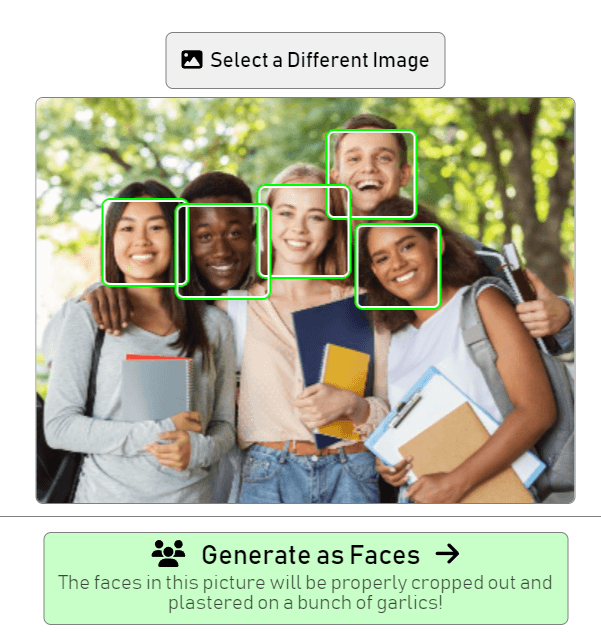Click "Select a Different Image" text
Image resolution: width=601 pixels, height=644 pixels.
[x=320, y=60]
